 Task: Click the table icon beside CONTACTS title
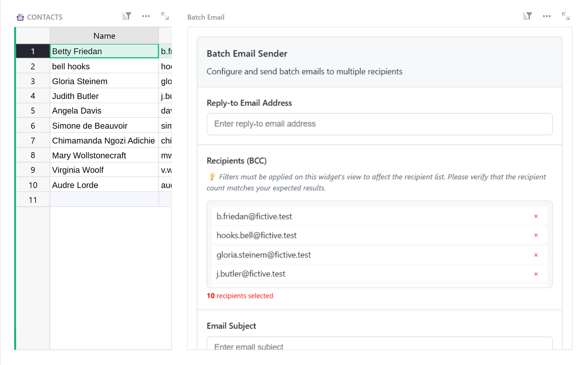[x=20, y=17]
